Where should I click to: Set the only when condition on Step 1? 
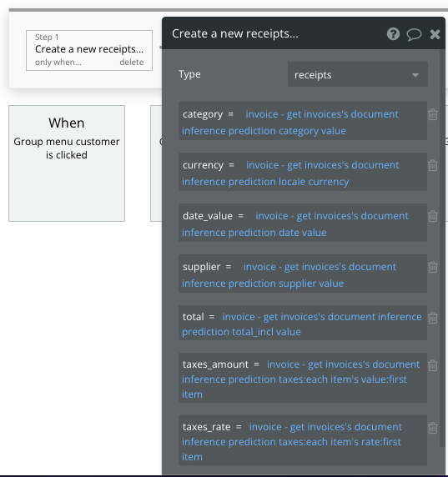(58, 62)
